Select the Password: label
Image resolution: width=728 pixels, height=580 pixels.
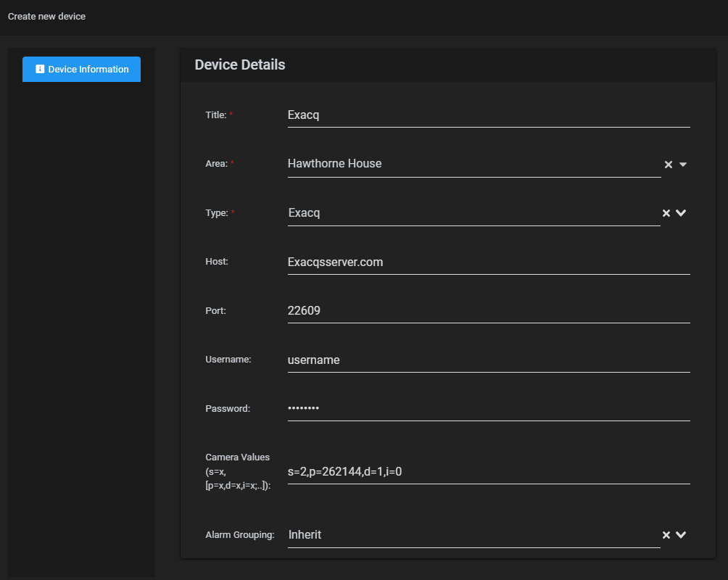pyautogui.click(x=228, y=409)
